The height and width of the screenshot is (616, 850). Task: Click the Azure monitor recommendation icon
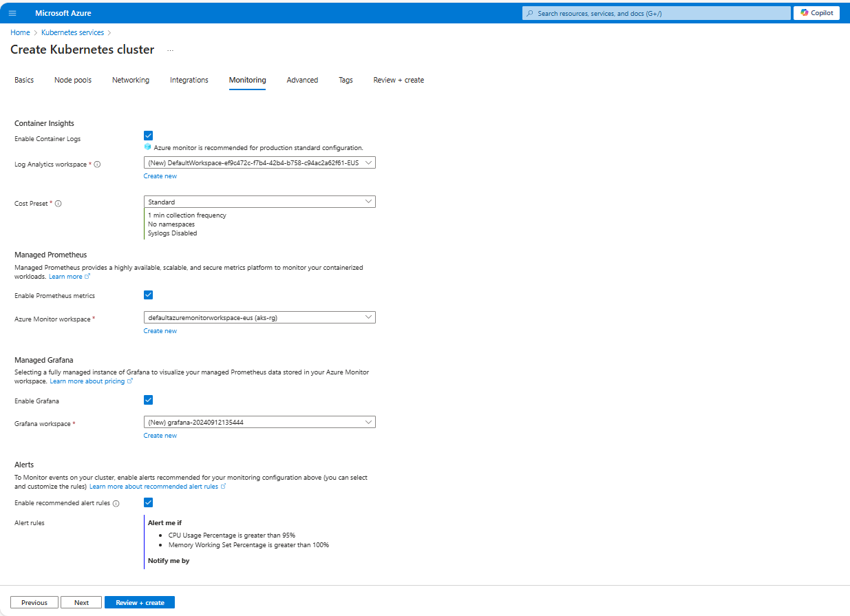point(147,147)
